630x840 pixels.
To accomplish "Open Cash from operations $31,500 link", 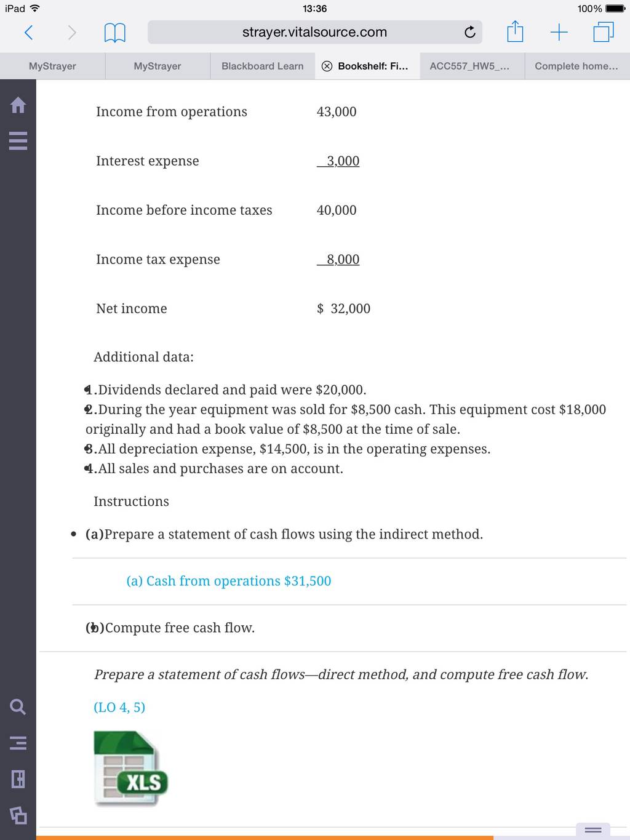I will pos(229,581).
